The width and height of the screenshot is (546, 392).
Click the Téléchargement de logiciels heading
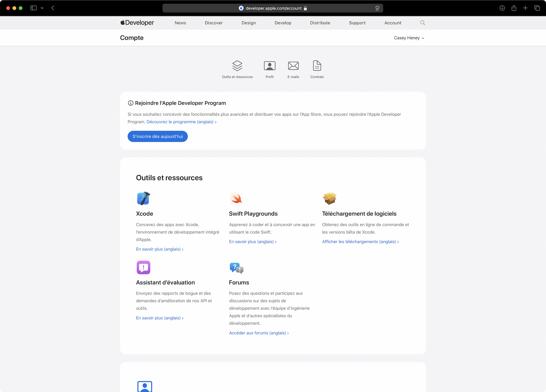pyautogui.click(x=359, y=214)
